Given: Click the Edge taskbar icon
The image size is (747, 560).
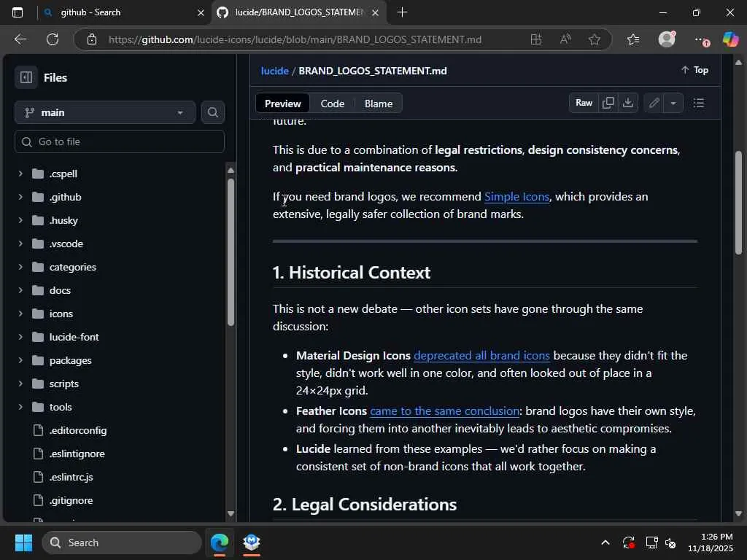Looking at the screenshot, I should pyautogui.click(x=219, y=542).
